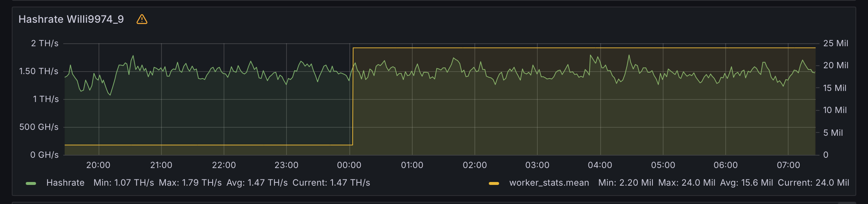This screenshot has width=868, height=204.
Task: Click the 'Avg: 15.6 Mil' legend value
Action: click(x=747, y=183)
